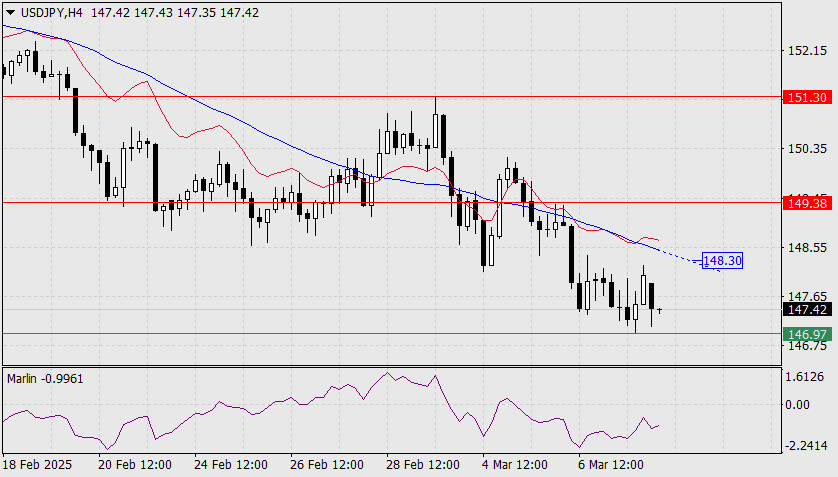Click the -2.2414 oscillator scale value
Viewport: 838px width, 477px height.
point(805,445)
